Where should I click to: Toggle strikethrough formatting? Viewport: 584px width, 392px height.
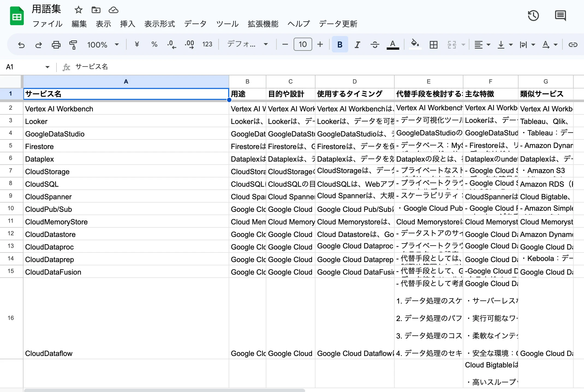[x=375, y=44]
